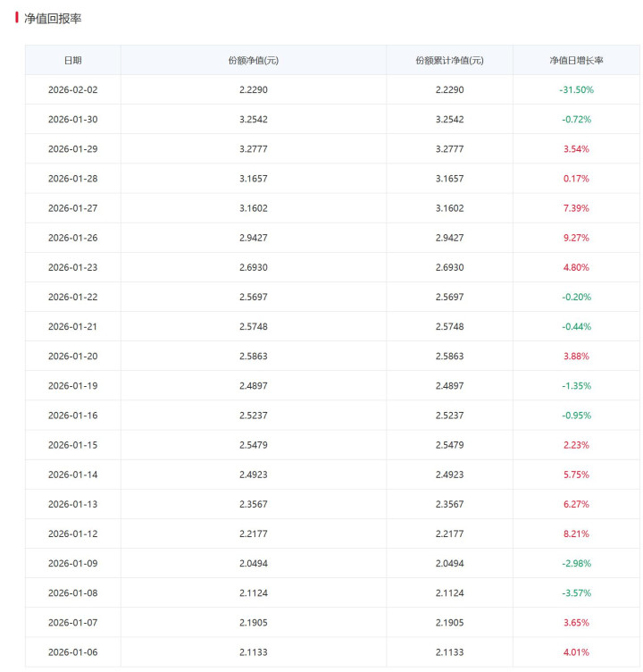This screenshot has height=672, width=643.
Task: Select the 2026-01-12 date cell
Action: [72, 533]
